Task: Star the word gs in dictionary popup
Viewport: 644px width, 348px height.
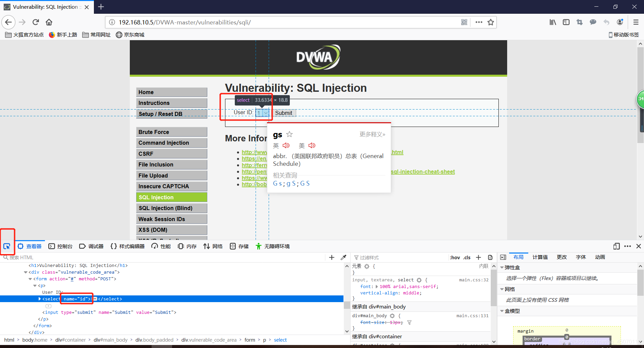Action: [289, 134]
